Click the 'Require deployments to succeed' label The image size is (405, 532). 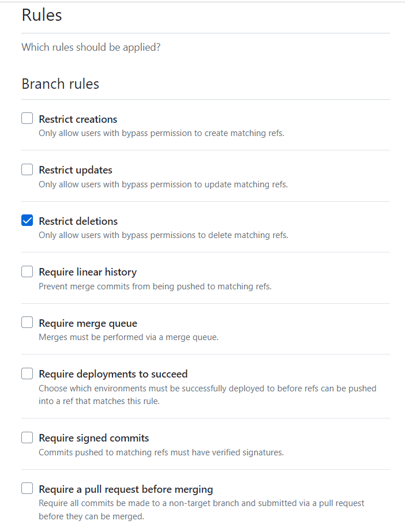113,374
